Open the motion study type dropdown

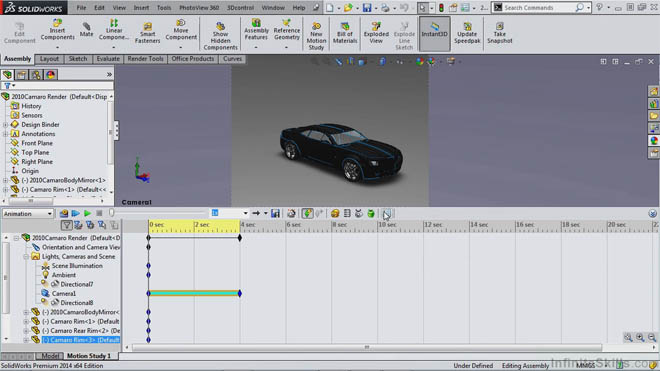pyautogui.click(x=49, y=214)
